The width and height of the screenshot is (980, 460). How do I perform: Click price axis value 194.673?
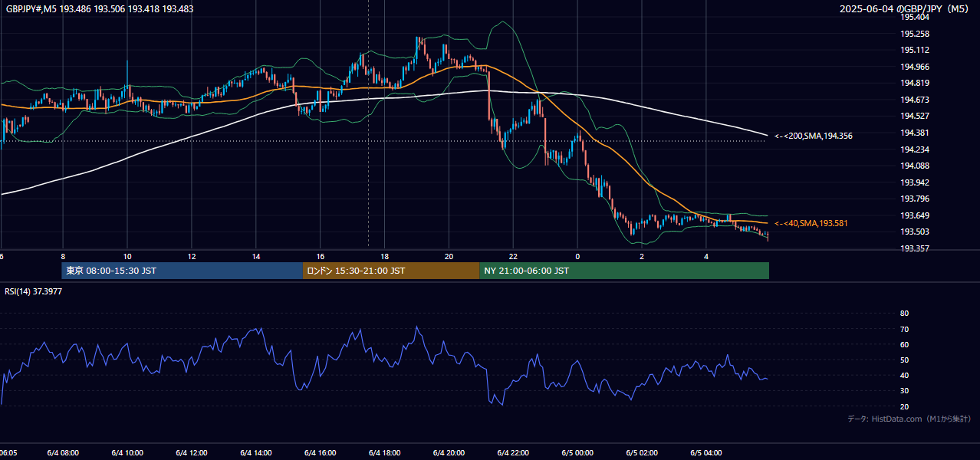[x=915, y=100]
